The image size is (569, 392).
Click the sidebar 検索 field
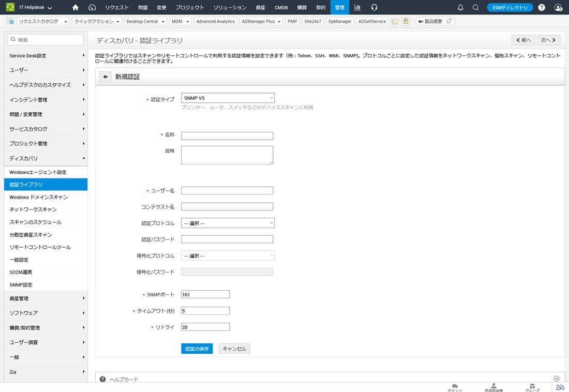click(46, 40)
